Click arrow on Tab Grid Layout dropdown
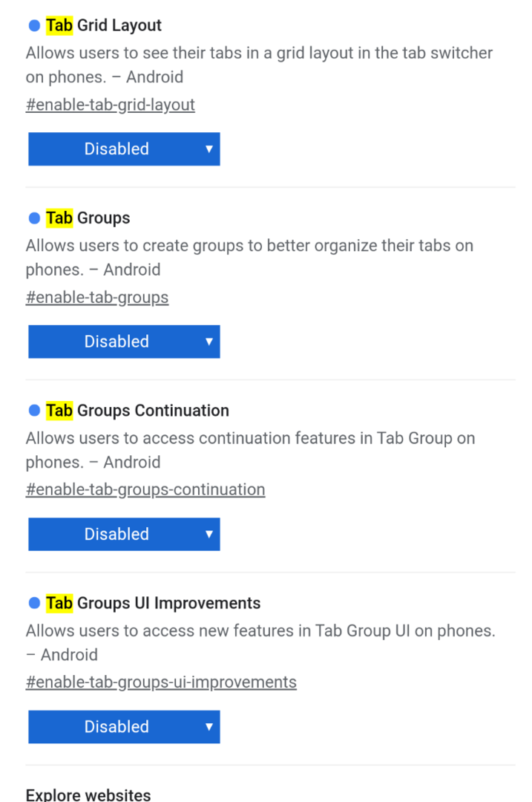Image resolution: width=532 pixels, height=802 pixels. pos(209,149)
